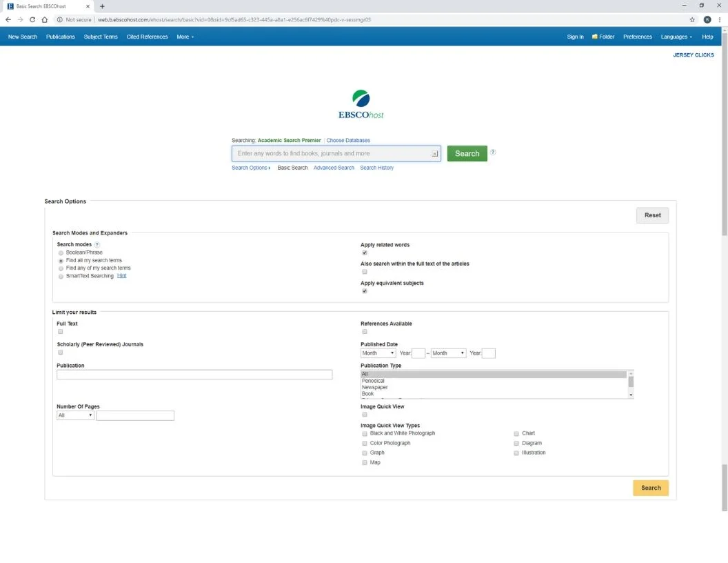Check Color Photograph image type
Viewport: 728px width, 563px height.
(365, 443)
